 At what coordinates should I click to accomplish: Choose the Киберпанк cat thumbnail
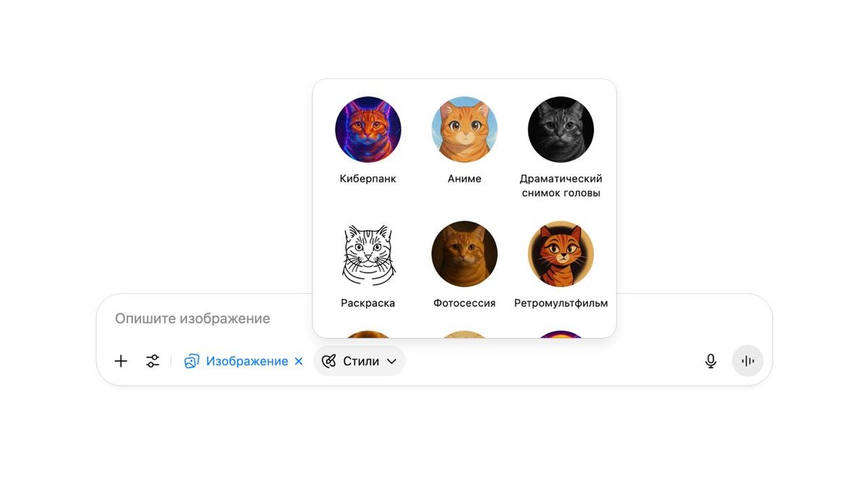pos(368,130)
